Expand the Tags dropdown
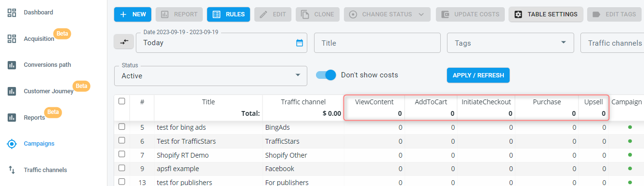 coord(511,43)
